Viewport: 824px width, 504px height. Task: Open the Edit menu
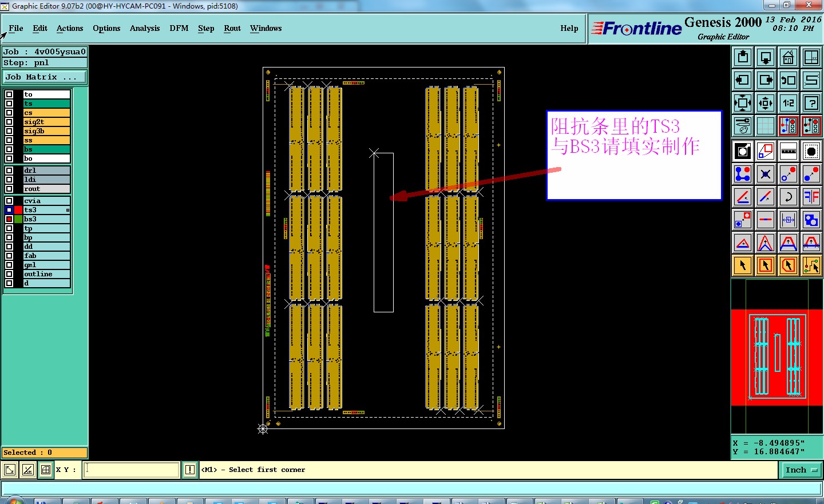(40, 28)
